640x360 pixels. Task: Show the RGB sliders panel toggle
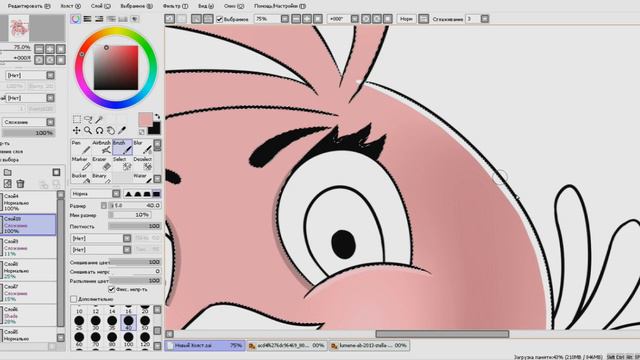click(87, 19)
